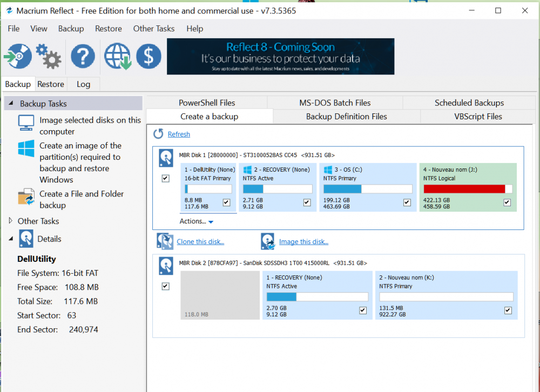Collapse the Backup Tasks section
This screenshot has height=392, width=540.
coord(11,103)
